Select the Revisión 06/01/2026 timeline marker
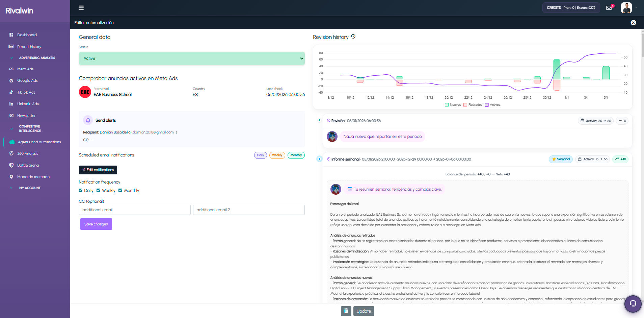The image size is (644, 318). 319,120
